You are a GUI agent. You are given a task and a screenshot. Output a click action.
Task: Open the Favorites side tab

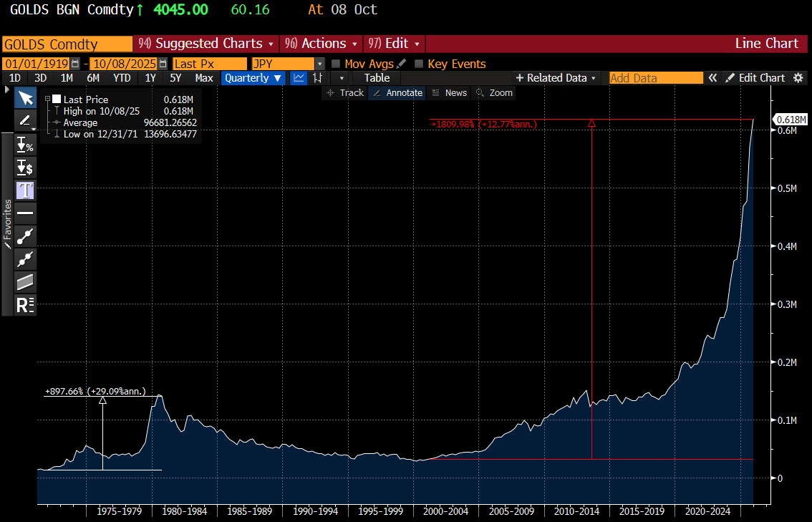(x=7, y=223)
